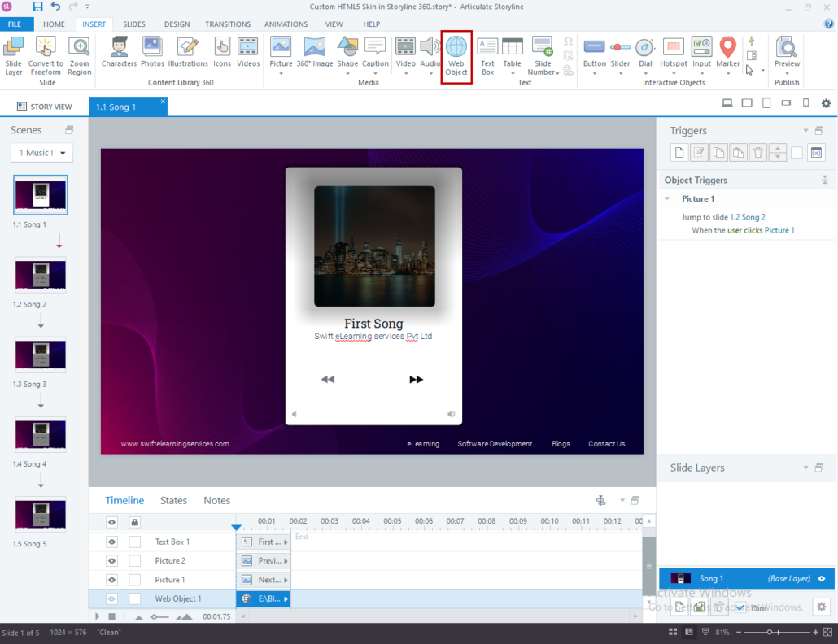Click the 1.2 Song 2 trigger link

click(747, 217)
